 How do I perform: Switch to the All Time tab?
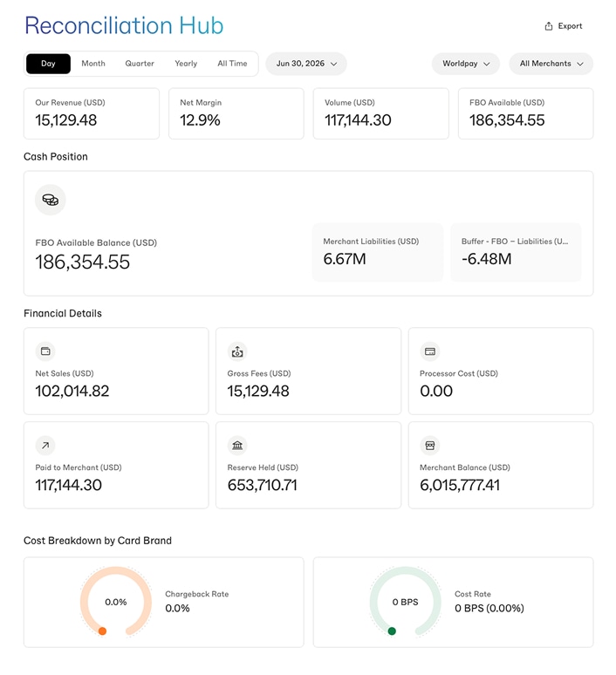232,64
